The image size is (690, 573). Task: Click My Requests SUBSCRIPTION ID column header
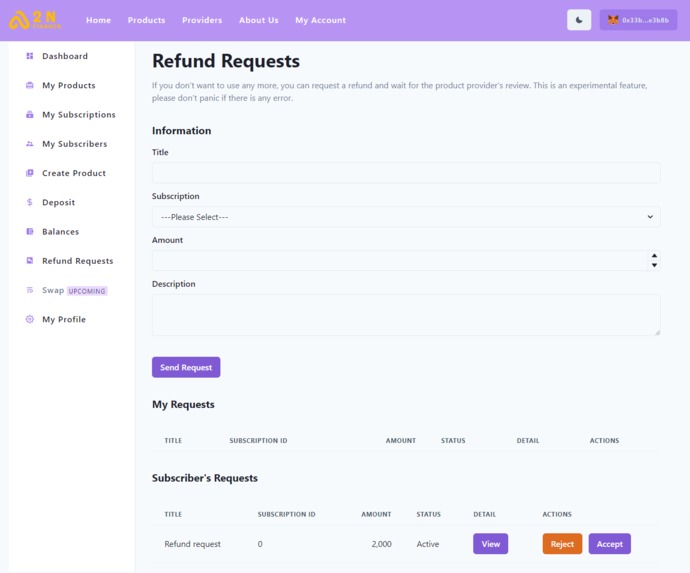(x=258, y=441)
